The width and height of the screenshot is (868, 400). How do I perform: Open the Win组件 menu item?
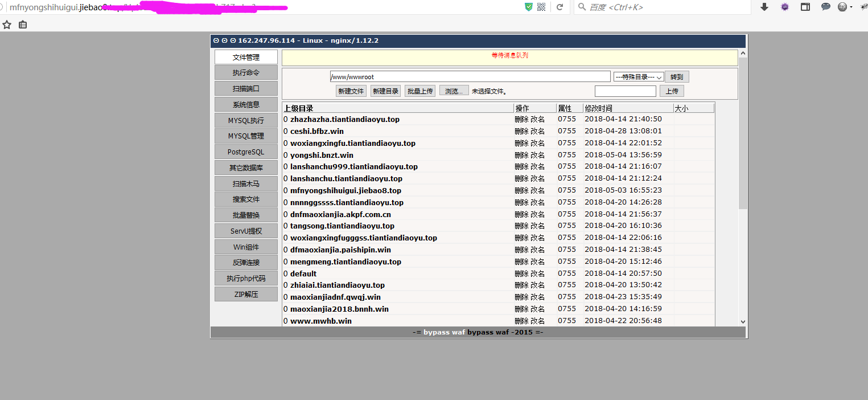click(x=246, y=247)
